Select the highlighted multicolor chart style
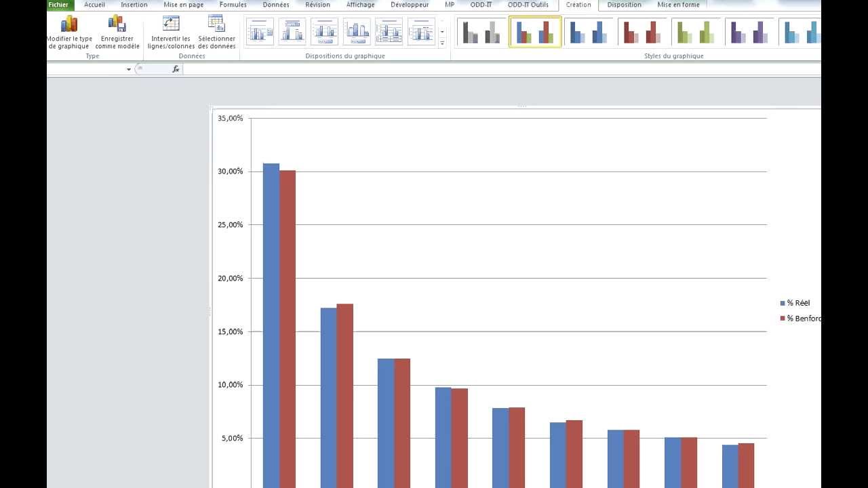The width and height of the screenshot is (868, 488). 535,32
